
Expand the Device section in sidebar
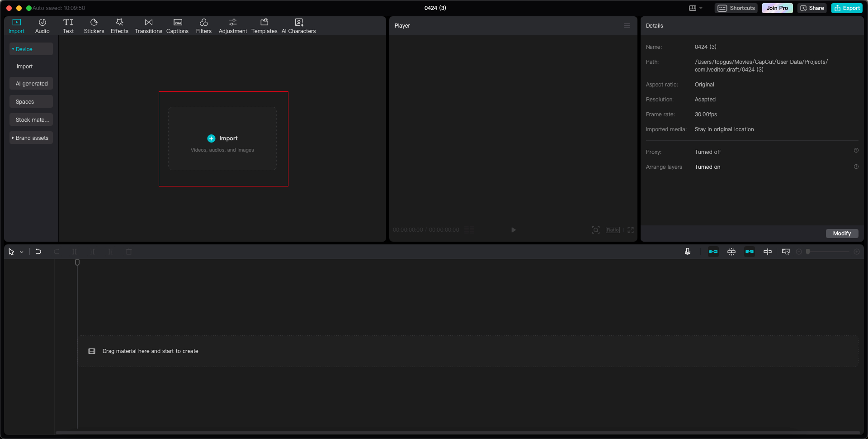(x=31, y=49)
